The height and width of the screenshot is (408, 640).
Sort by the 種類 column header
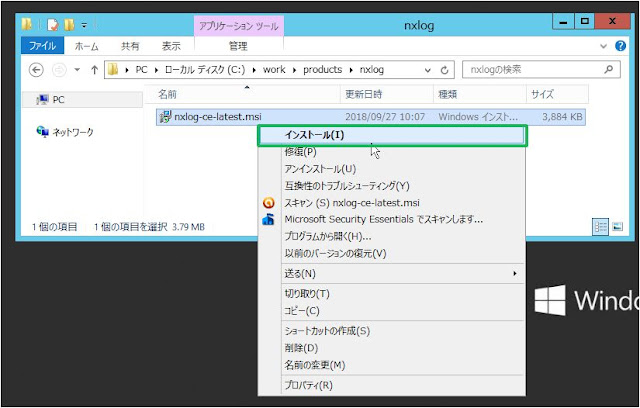coord(480,95)
